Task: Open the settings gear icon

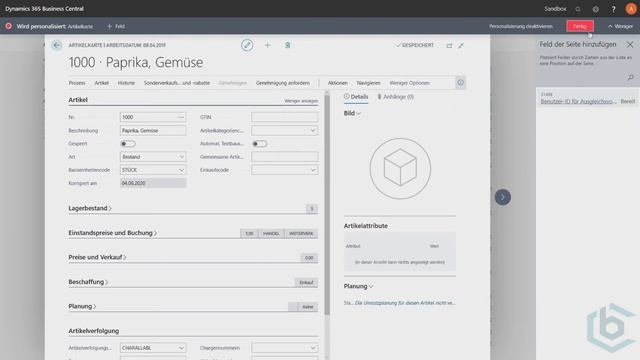Action: [596, 9]
